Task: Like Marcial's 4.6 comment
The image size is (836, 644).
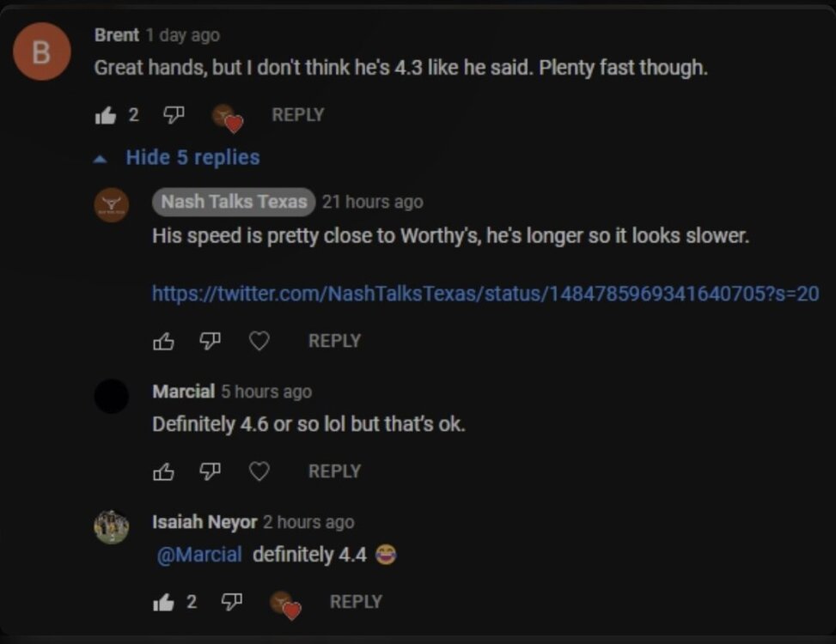Action: [163, 471]
